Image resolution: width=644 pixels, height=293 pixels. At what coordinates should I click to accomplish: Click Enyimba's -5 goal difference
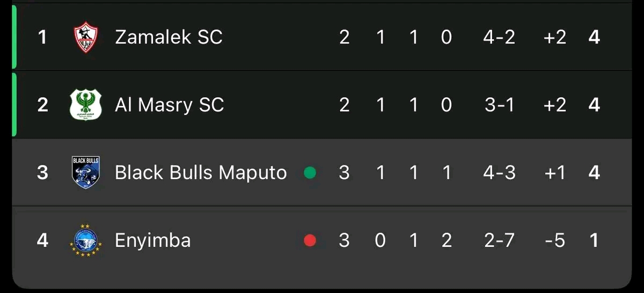555,240
